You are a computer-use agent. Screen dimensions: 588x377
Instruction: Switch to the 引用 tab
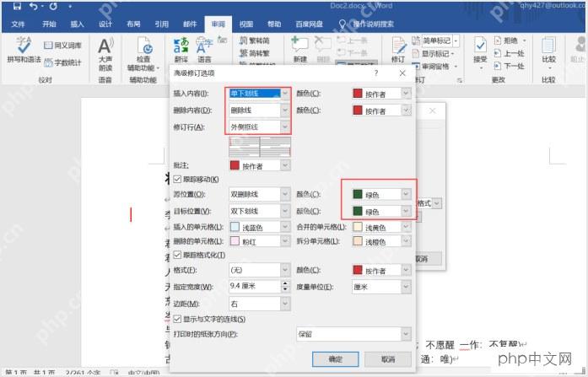[162, 24]
